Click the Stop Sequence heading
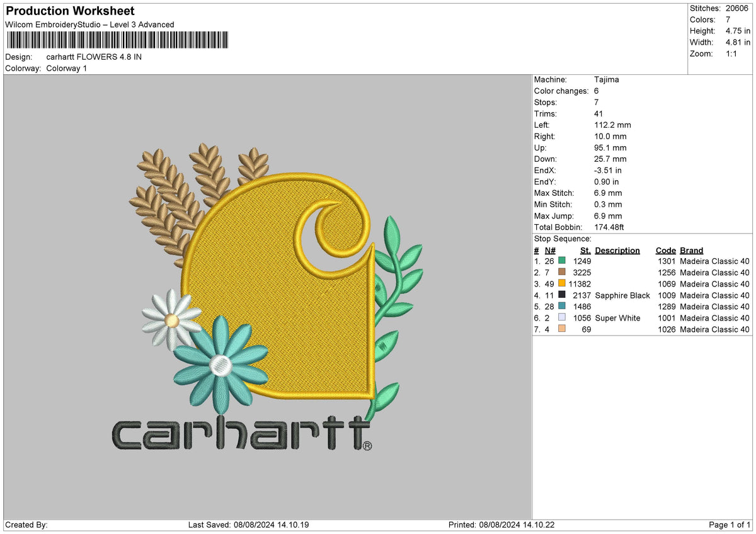The image size is (756, 534). coord(563,239)
